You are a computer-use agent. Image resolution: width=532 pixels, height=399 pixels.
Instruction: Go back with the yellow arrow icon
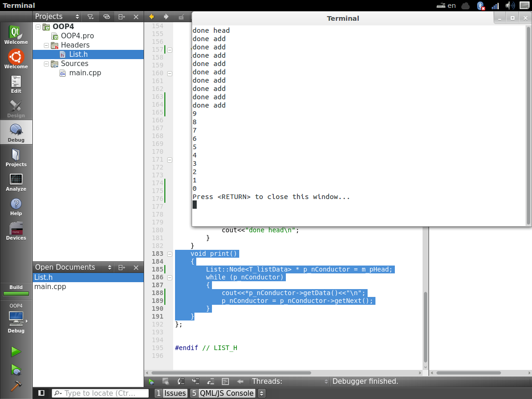pyautogui.click(x=151, y=17)
